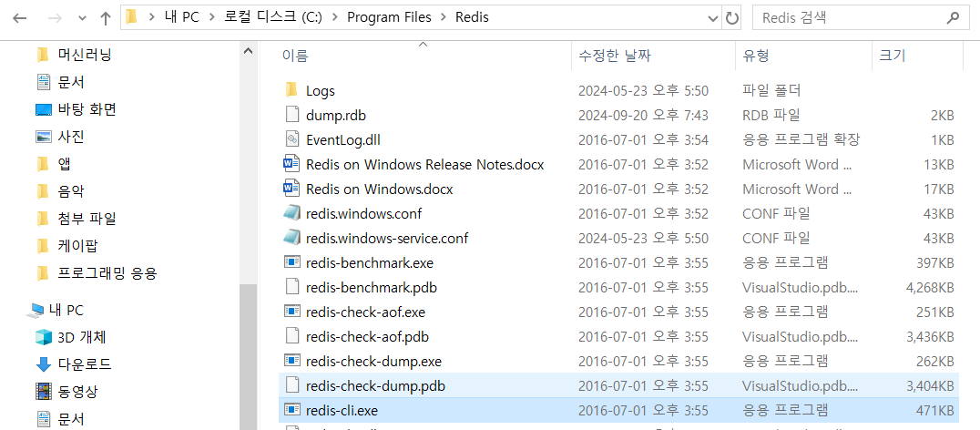The image size is (980, 430).
Task: Select redis-cli.exe application icon
Action: 291,409
